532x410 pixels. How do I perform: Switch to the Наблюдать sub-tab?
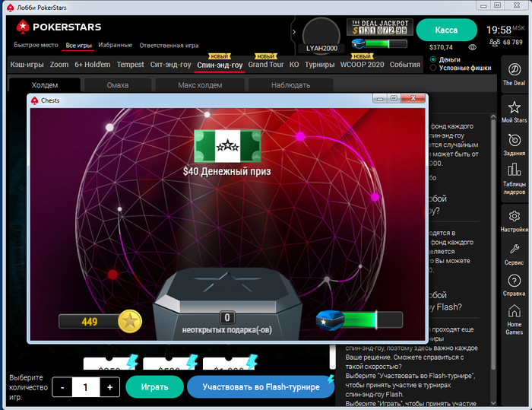click(290, 85)
